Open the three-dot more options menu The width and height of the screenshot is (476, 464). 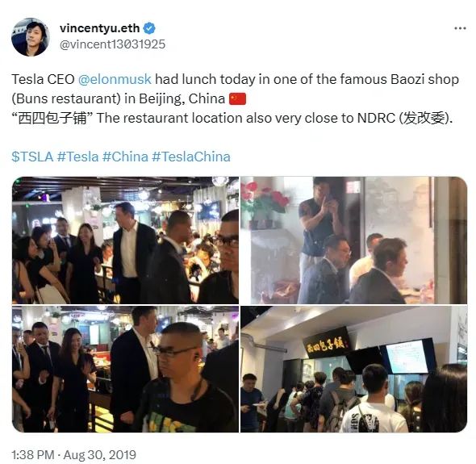[x=460, y=28]
